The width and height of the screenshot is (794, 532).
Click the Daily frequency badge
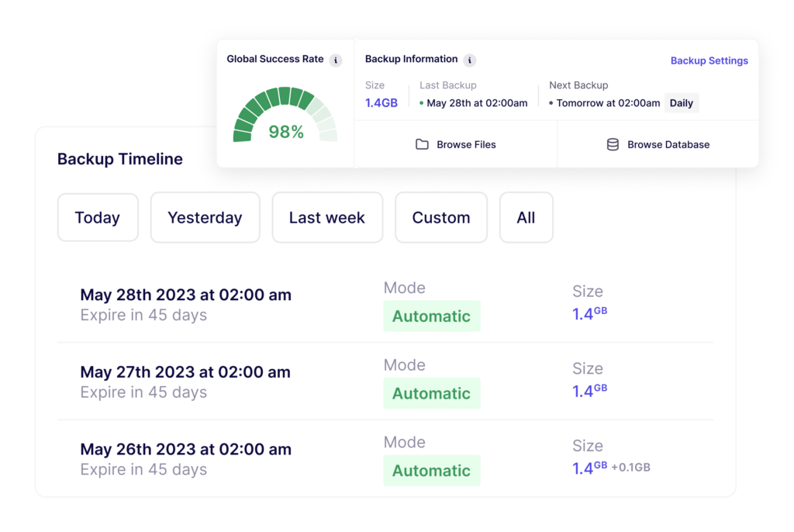[x=681, y=102]
